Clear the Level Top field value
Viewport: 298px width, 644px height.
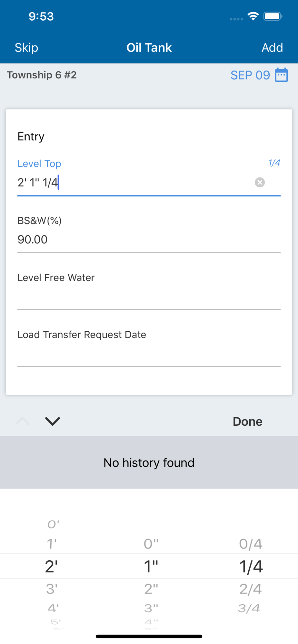[260, 183]
